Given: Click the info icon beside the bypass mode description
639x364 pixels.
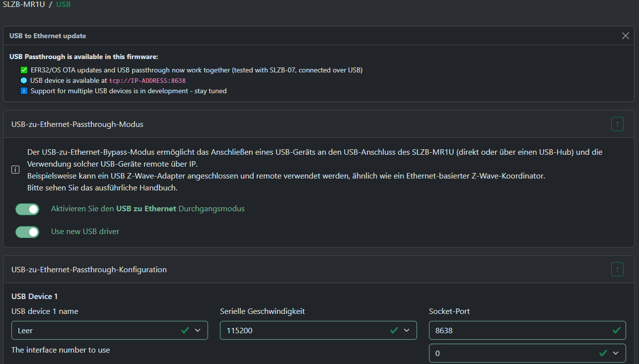Looking at the screenshot, I should [15, 169].
